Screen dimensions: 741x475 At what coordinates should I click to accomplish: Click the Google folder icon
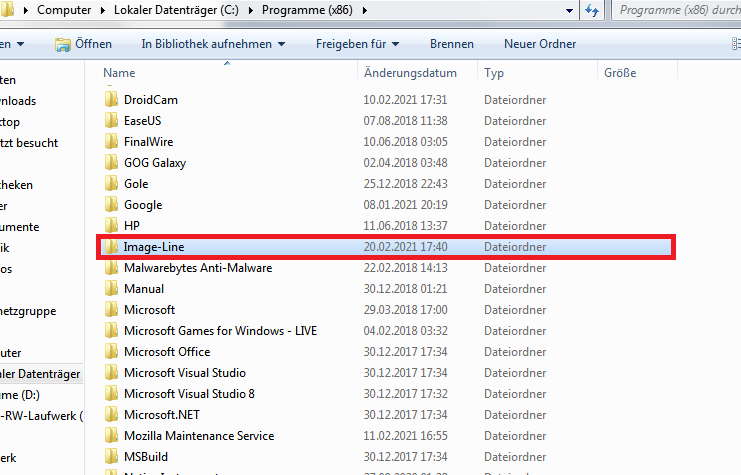111,205
